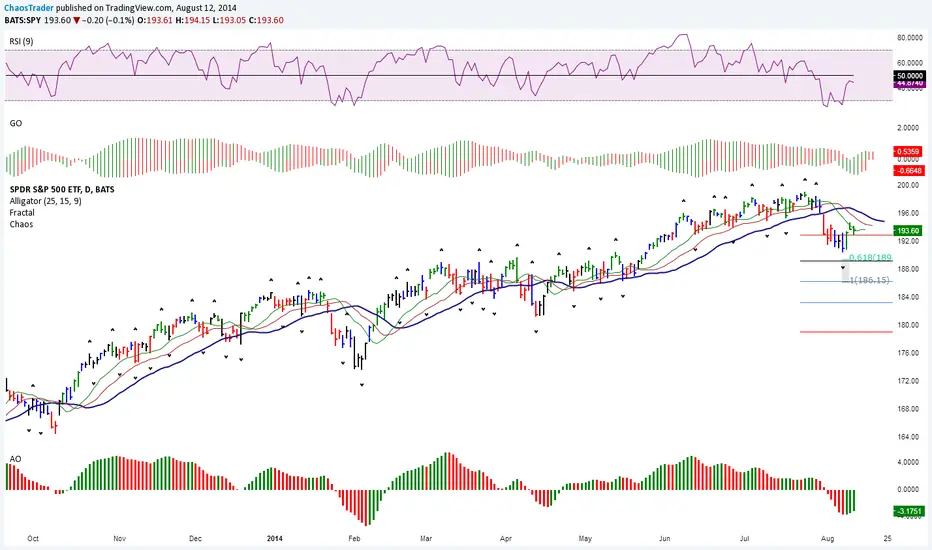This screenshot has height=550, width=932.
Task: Select the RSI (9) indicator label
Action: pos(21,42)
